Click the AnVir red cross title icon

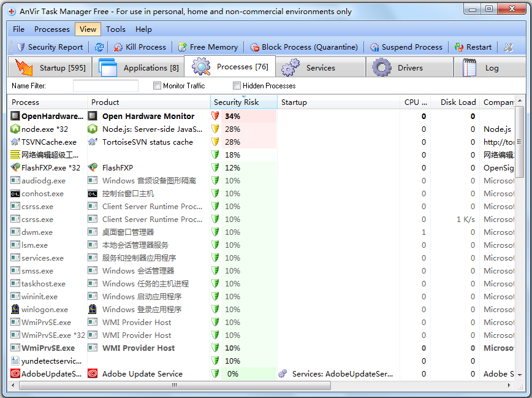[12, 12]
